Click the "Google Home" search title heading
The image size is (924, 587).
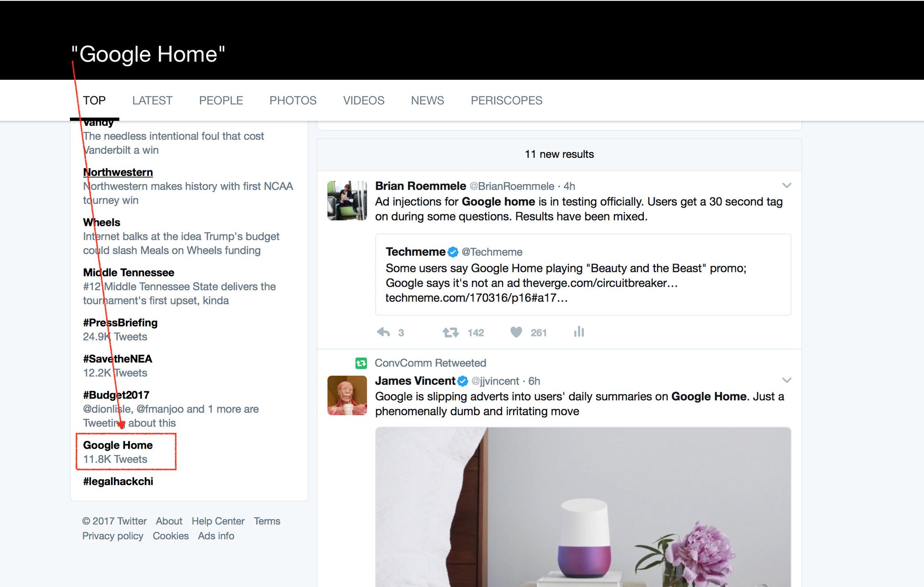point(148,54)
